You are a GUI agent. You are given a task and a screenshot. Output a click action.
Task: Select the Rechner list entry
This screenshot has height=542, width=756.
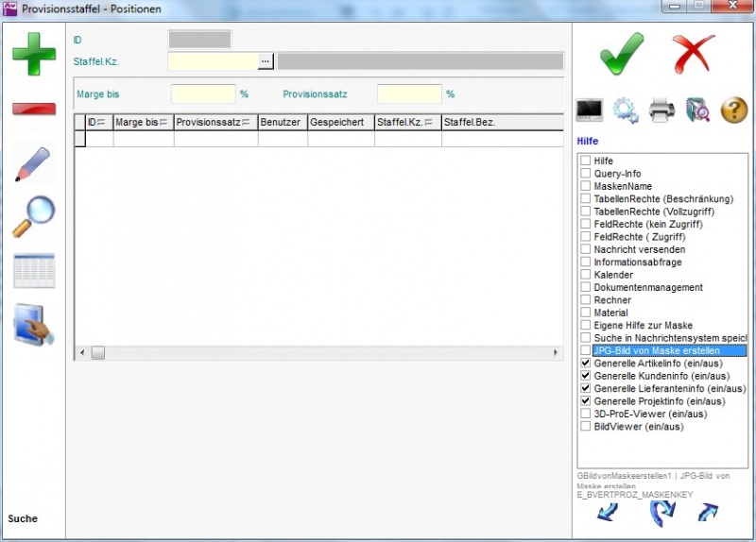(612, 300)
